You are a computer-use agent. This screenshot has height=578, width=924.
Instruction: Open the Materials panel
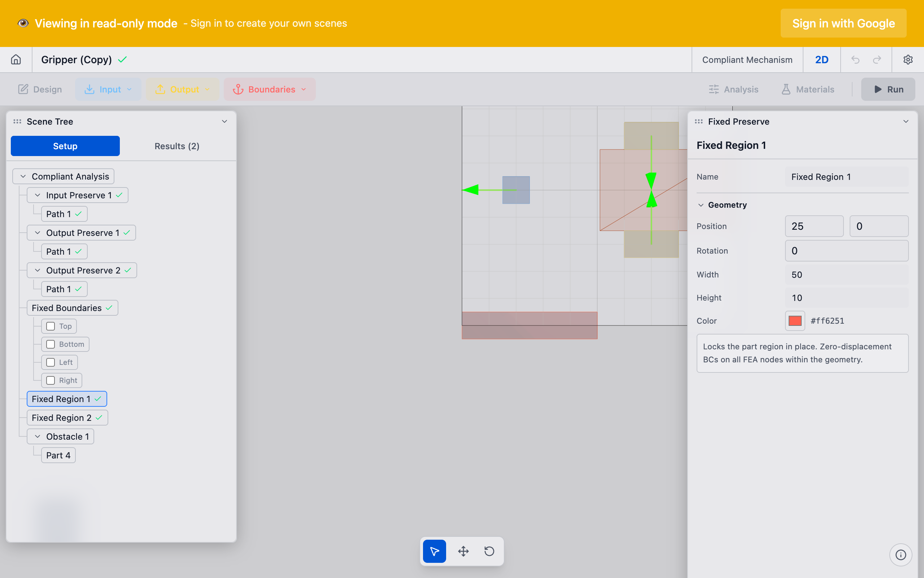tap(807, 90)
